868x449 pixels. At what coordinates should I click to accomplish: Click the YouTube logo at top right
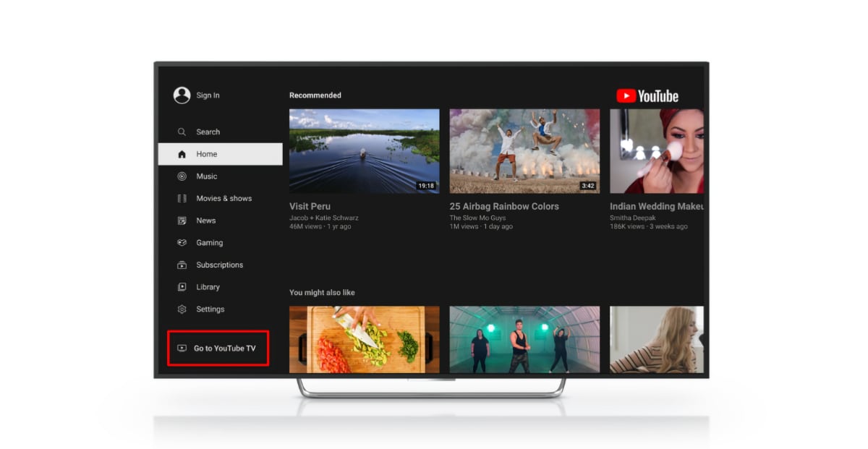(647, 96)
